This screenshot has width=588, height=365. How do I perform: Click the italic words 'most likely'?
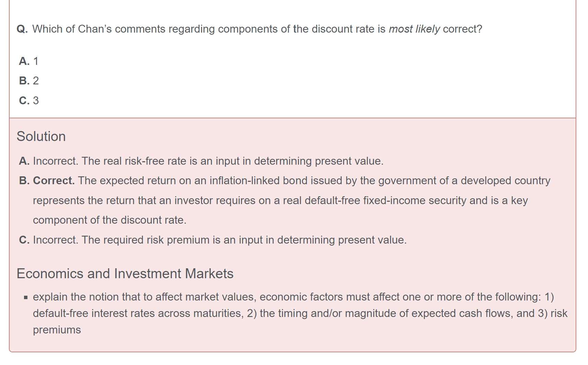tap(414, 29)
